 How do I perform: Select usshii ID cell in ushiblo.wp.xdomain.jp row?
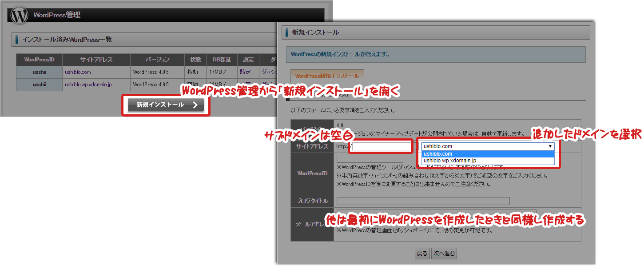click(x=39, y=85)
